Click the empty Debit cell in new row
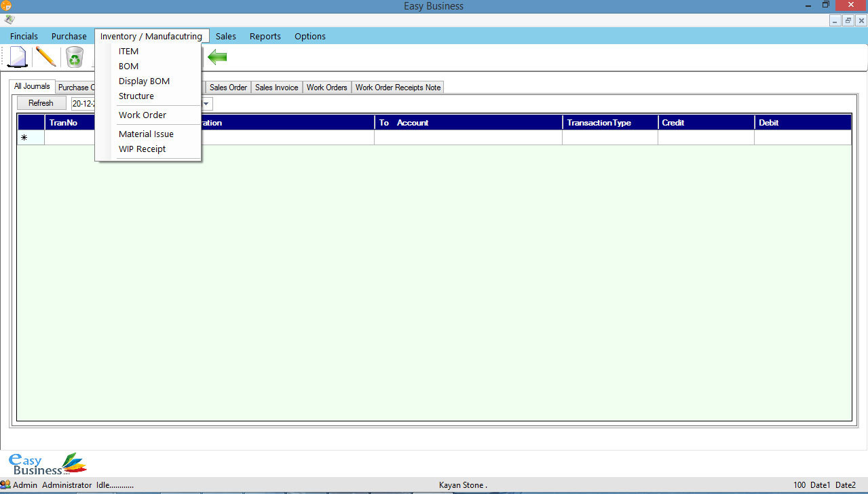The height and width of the screenshot is (494, 868). (803, 137)
